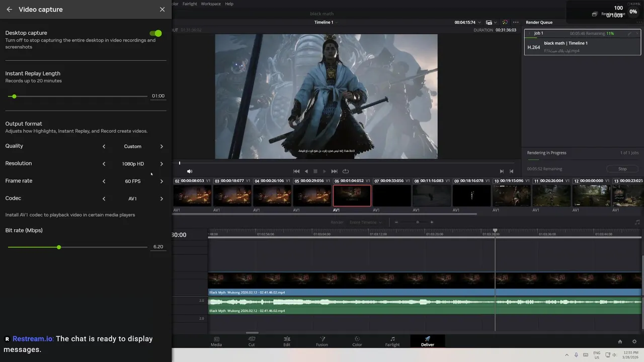
Task: Open the Timeline 1 dropdown
Action: [325, 22]
